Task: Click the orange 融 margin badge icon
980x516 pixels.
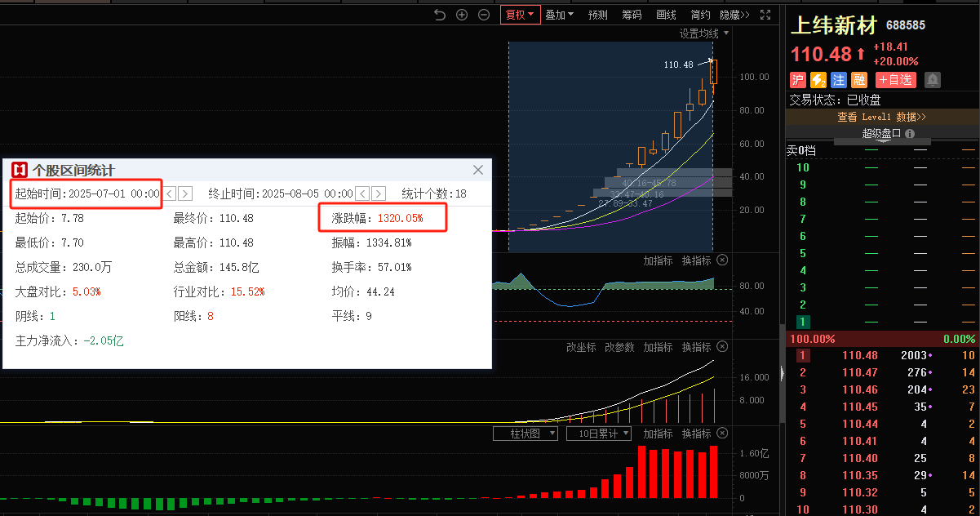Action: point(859,80)
